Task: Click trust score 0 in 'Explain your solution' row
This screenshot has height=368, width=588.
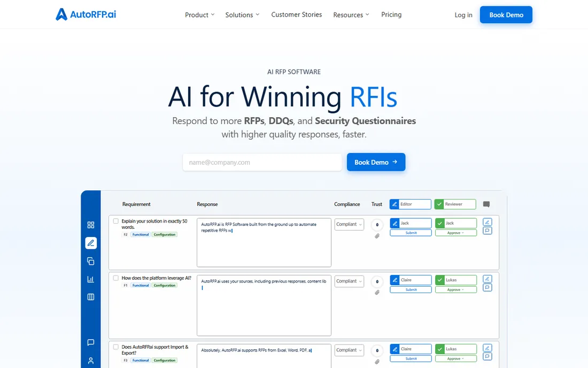Action: click(x=377, y=225)
